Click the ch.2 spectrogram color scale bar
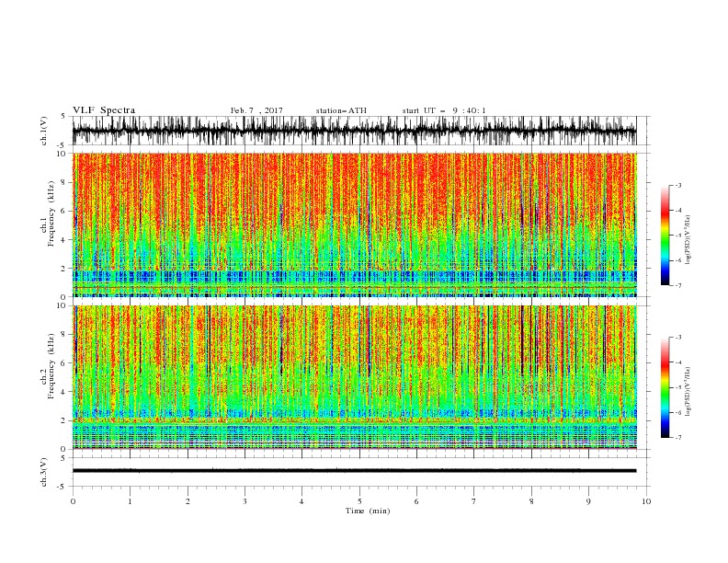The width and height of the screenshot is (728, 563). (x=665, y=387)
